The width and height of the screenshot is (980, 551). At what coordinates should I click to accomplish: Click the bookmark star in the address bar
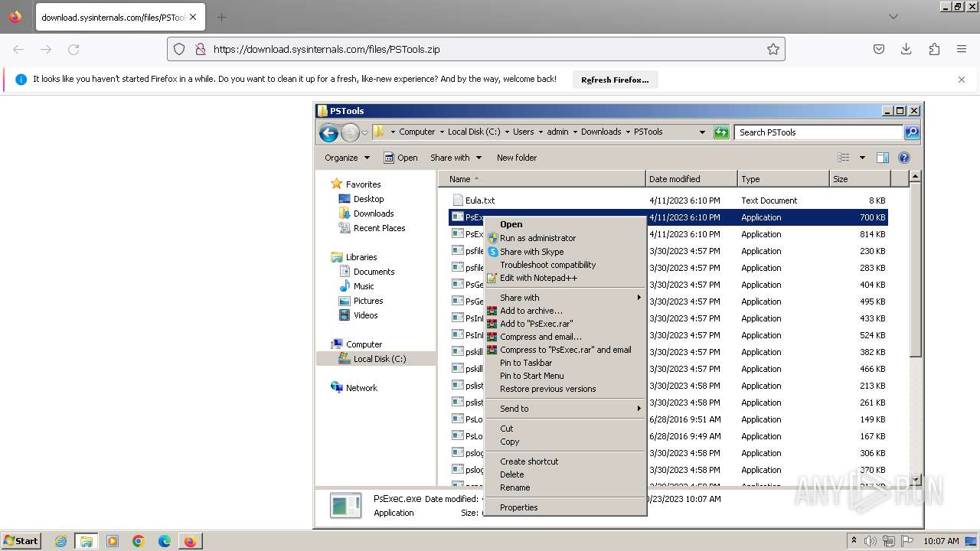click(773, 49)
